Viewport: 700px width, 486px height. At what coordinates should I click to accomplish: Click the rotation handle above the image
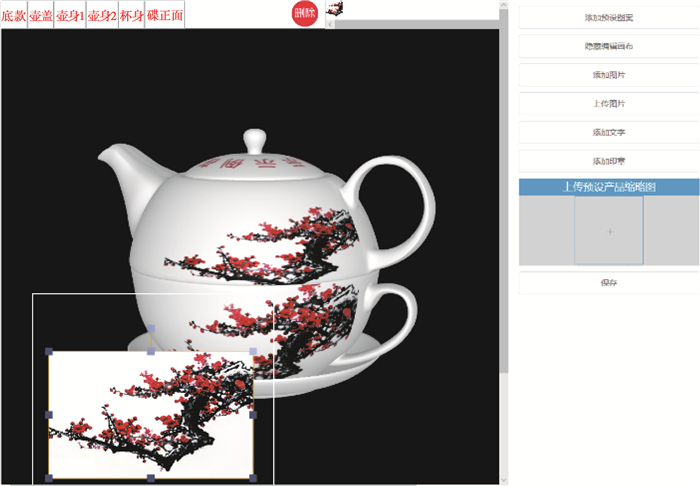click(151, 327)
